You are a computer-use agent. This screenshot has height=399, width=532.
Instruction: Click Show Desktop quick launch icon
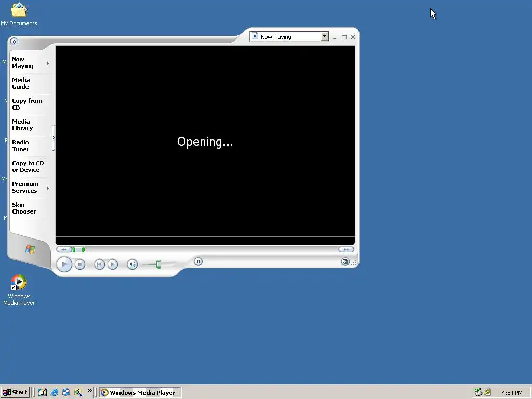43,393
